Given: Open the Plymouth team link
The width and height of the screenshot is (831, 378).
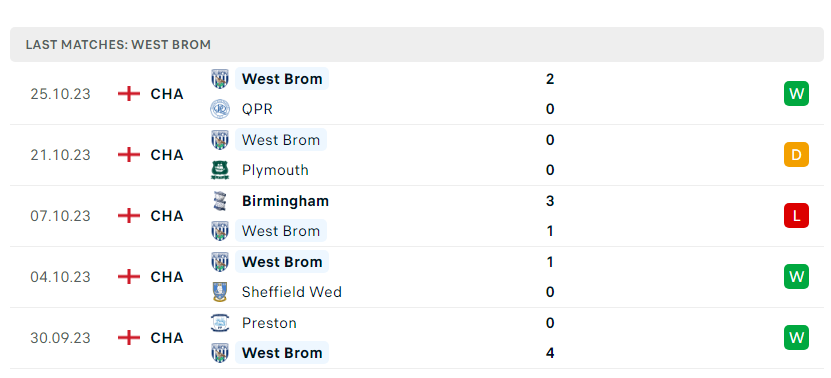Looking at the screenshot, I should tap(275, 170).
